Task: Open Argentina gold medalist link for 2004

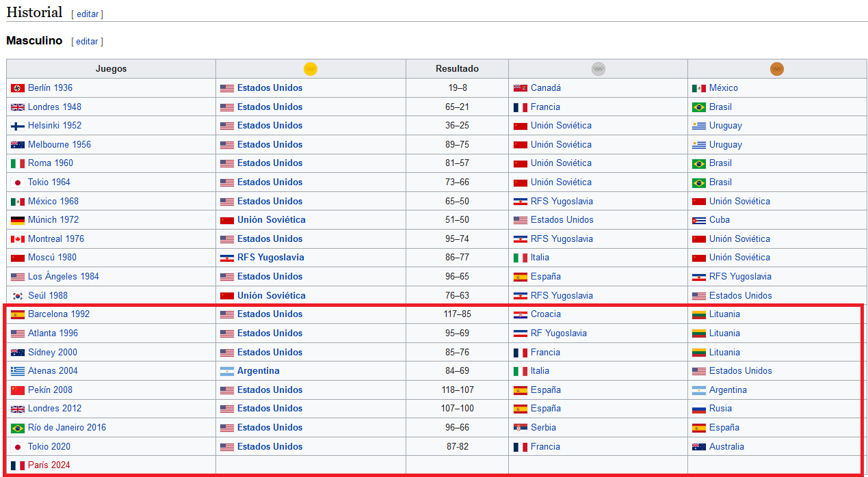Action: pyautogui.click(x=259, y=371)
